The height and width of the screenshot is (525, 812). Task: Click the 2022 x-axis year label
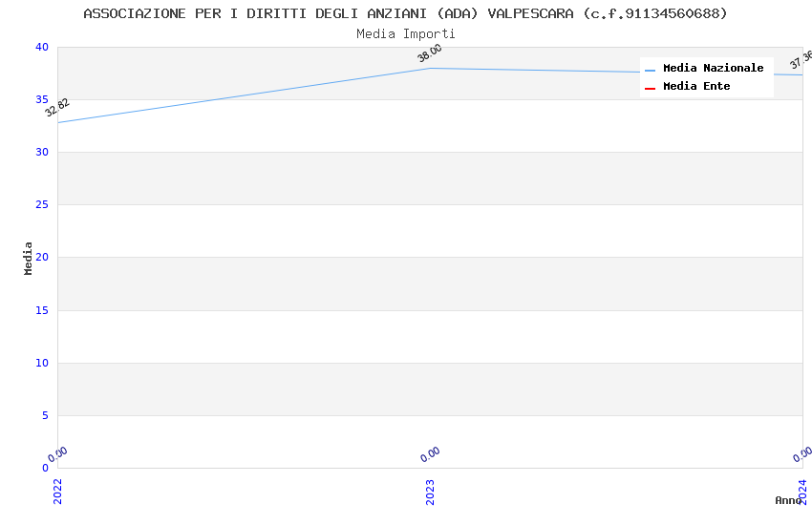click(x=57, y=492)
